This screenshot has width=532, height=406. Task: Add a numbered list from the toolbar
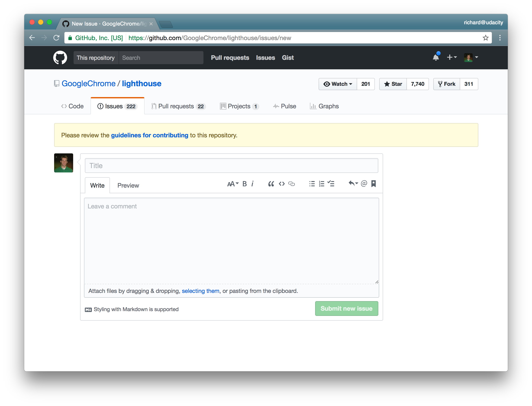click(x=322, y=184)
